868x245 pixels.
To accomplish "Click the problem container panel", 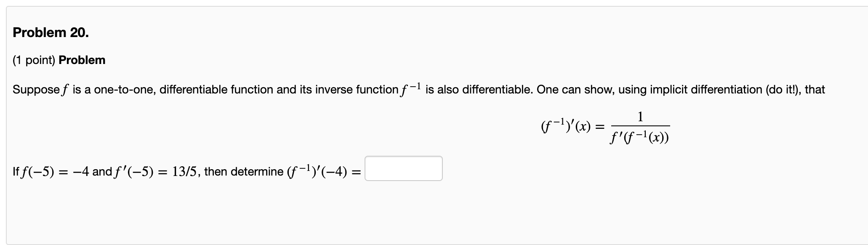I will (x=434, y=210).
